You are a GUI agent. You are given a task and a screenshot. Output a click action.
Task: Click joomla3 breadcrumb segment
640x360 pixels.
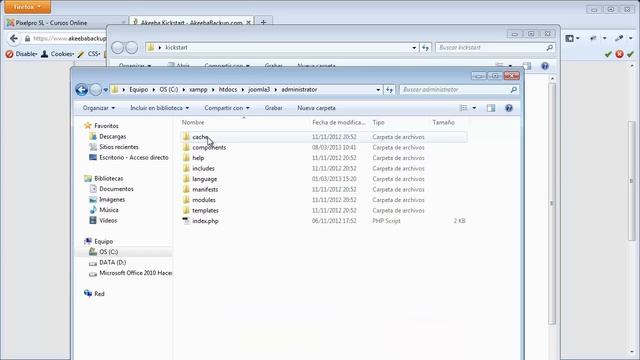(x=259, y=89)
